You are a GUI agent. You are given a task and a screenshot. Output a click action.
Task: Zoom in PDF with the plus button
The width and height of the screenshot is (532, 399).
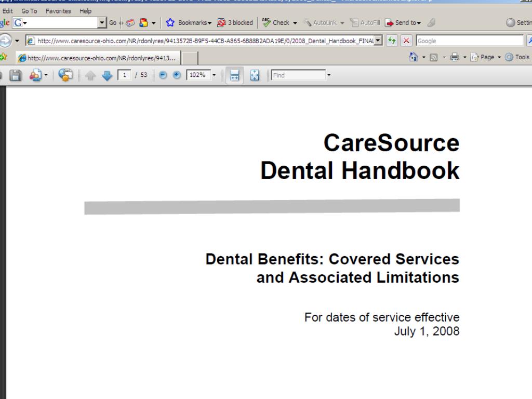click(x=177, y=75)
